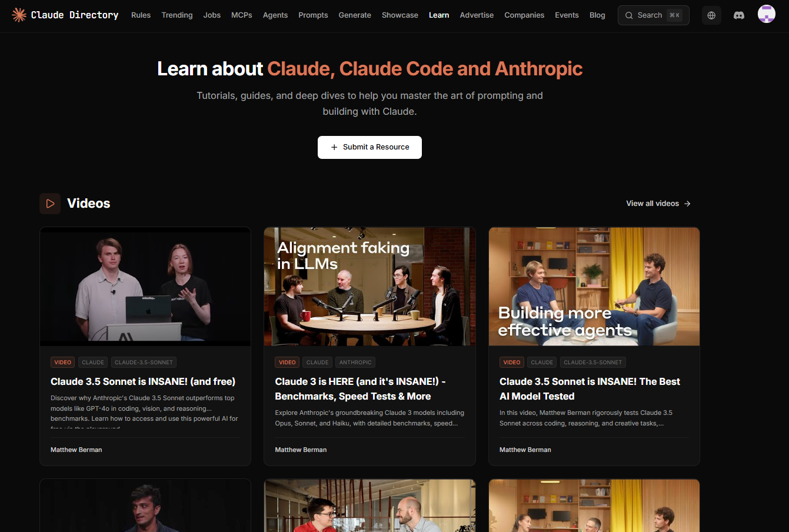Click the Submit a Resource button
Viewport: 789px width, 532px height.
pos(369,147)
